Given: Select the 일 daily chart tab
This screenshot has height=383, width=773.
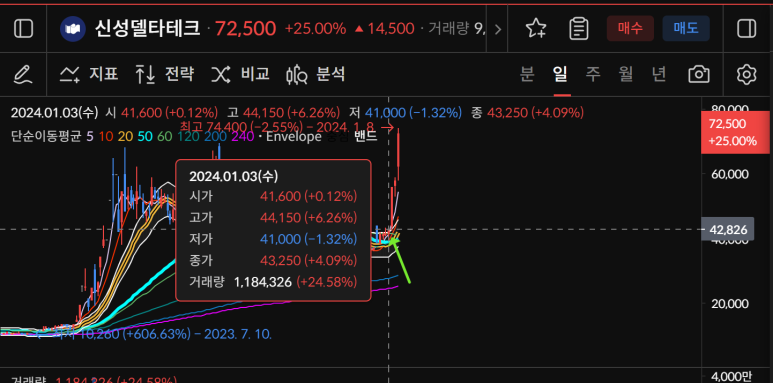Looking at the screenshot, I should 560,74.
